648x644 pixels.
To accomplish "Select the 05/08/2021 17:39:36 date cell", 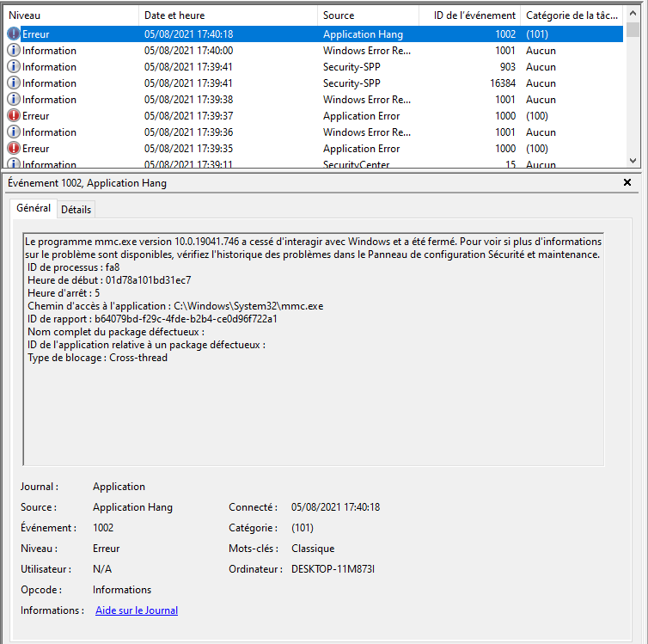I will (x=188, y=132).
